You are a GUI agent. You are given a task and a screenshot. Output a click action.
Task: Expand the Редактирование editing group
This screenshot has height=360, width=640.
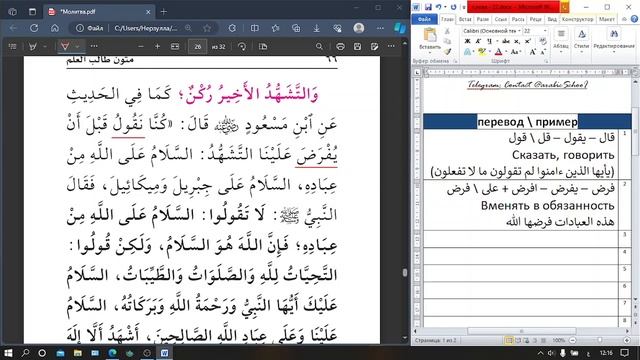click(x=614, y=40)
